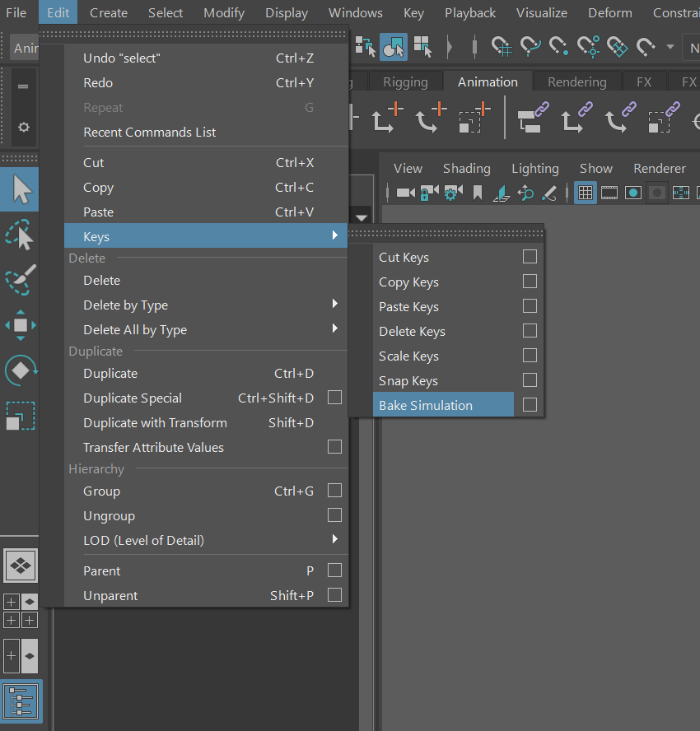
Task: Click select by hierarchy icon
Action: [365, 47]
